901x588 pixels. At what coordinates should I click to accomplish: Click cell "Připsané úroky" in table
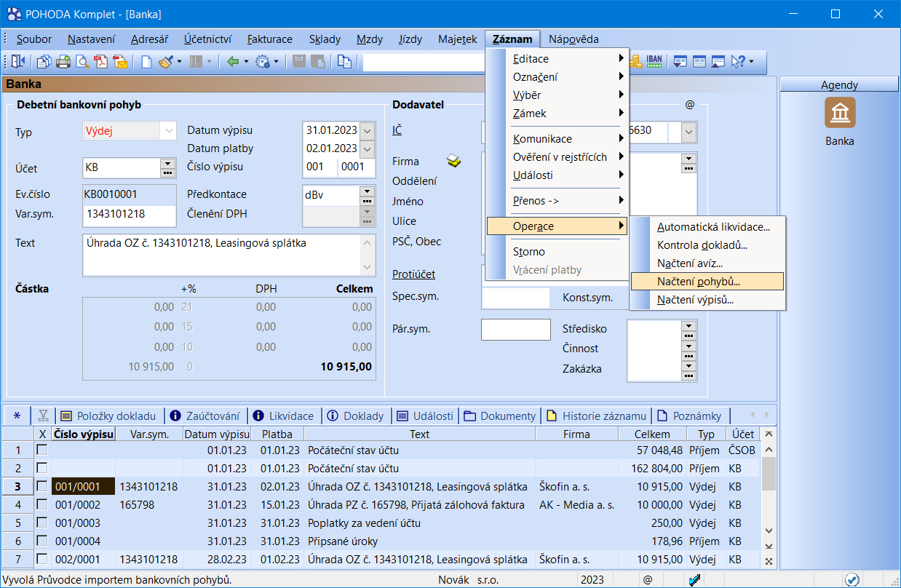coord(420,541)
